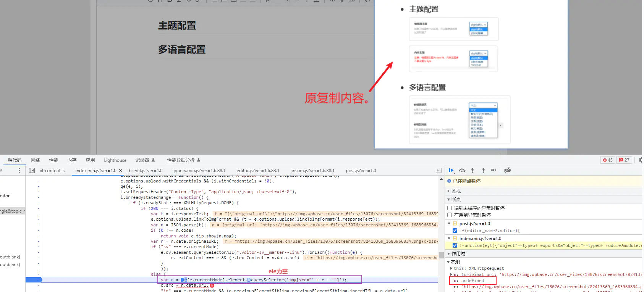644x292 pixels.
Task: Switch to the 内存 (Memory) panel tab
Action: [x=72, y=160]
